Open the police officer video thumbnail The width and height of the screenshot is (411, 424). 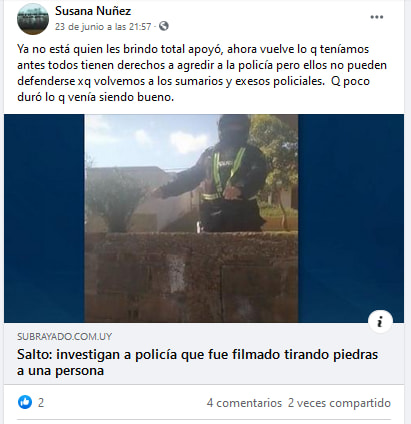click(x=191, y=218)
